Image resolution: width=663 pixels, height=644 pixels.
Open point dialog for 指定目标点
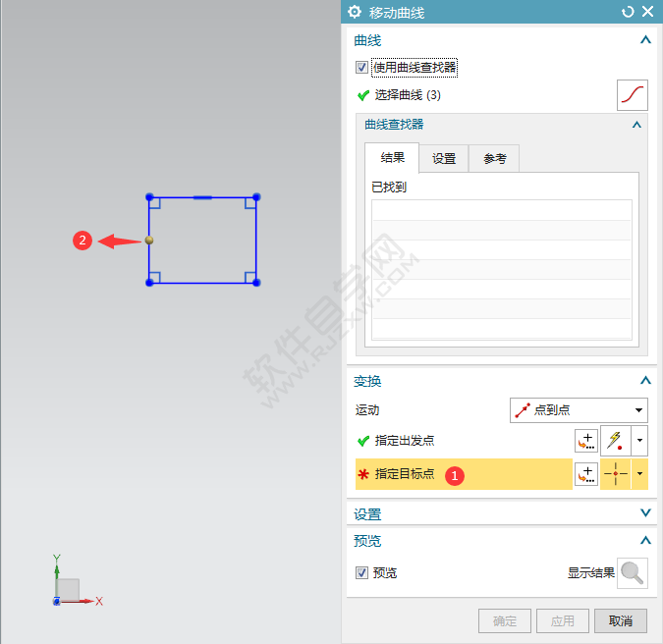point(586,474)
